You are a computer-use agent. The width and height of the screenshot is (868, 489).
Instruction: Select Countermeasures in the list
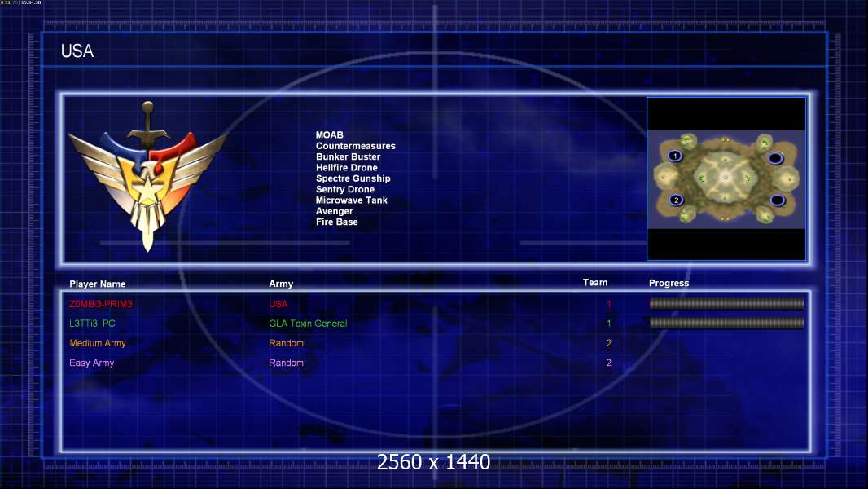coord(355,146)
